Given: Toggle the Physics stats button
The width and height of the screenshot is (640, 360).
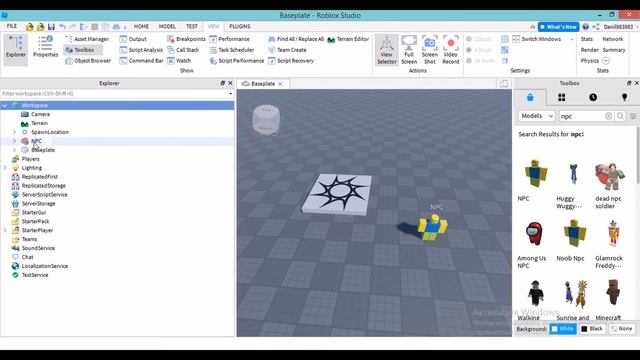Looking at the screenshot, I should click(x=595, y=60).
